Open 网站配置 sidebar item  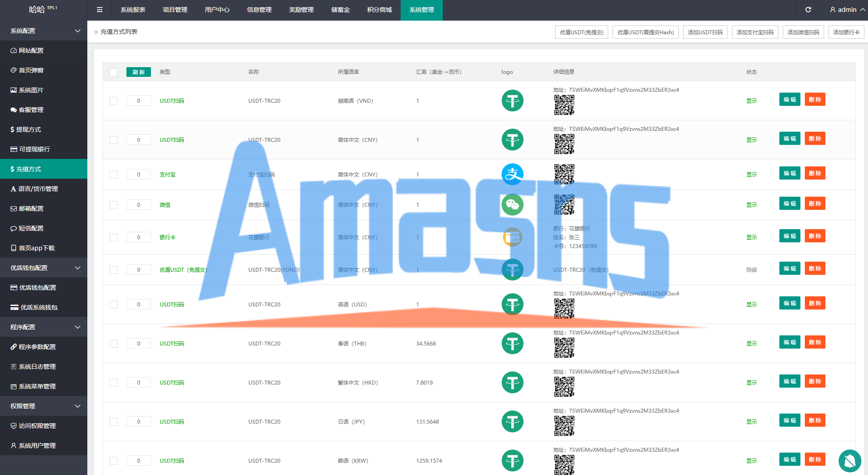(x=31, y=50)
